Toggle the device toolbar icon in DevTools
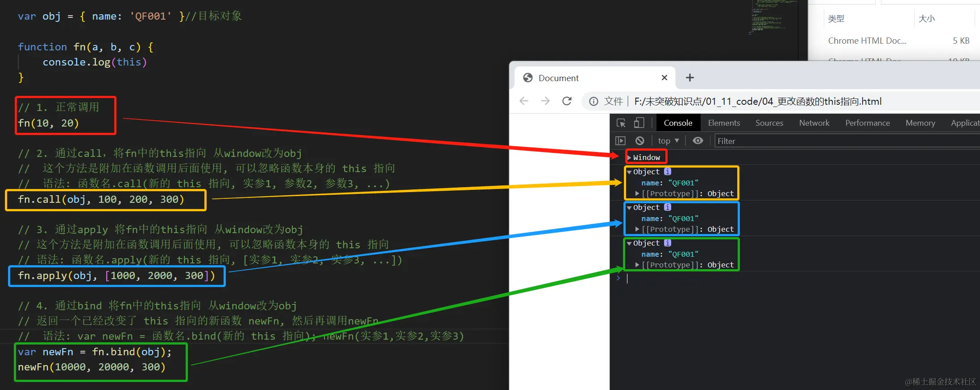The image size is (980, 390). click(x=639, y=123)
